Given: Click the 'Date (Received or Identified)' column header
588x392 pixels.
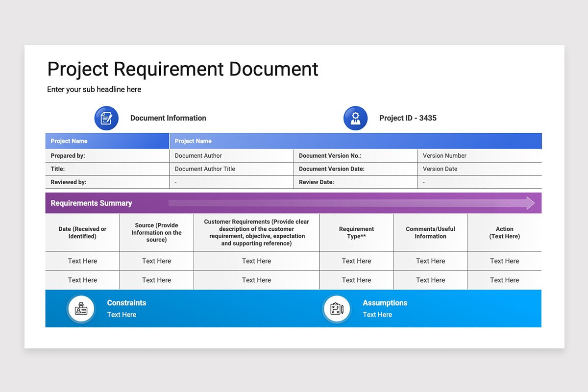Looking at the screenshot, I should [x=82, y=233].
